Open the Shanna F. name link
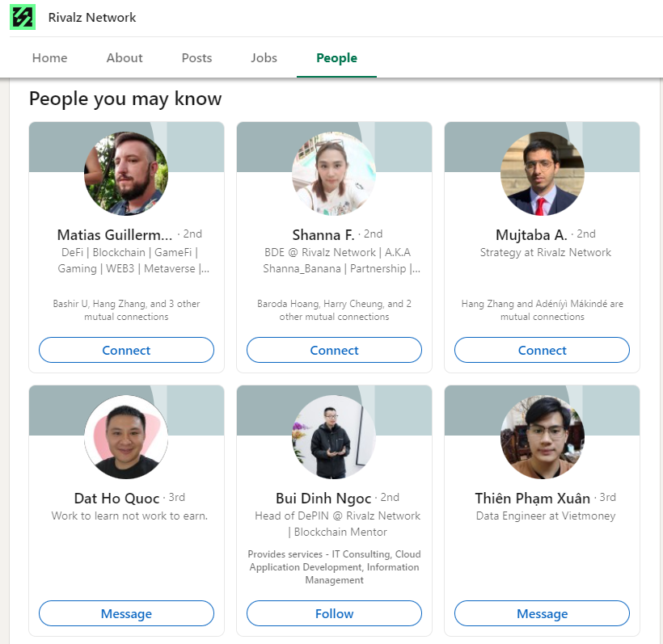The height and width of the screenshot is (644, 663). coord(323,235)
